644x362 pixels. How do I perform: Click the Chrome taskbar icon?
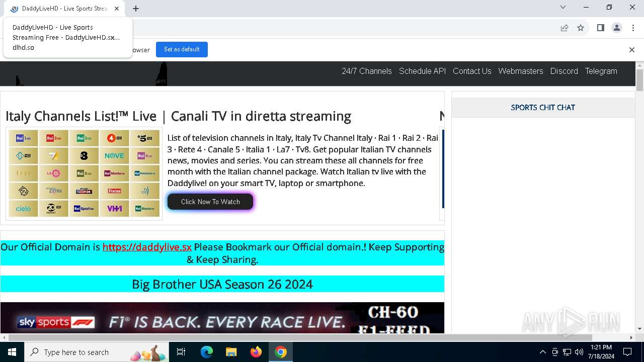(x=281, y=352)
